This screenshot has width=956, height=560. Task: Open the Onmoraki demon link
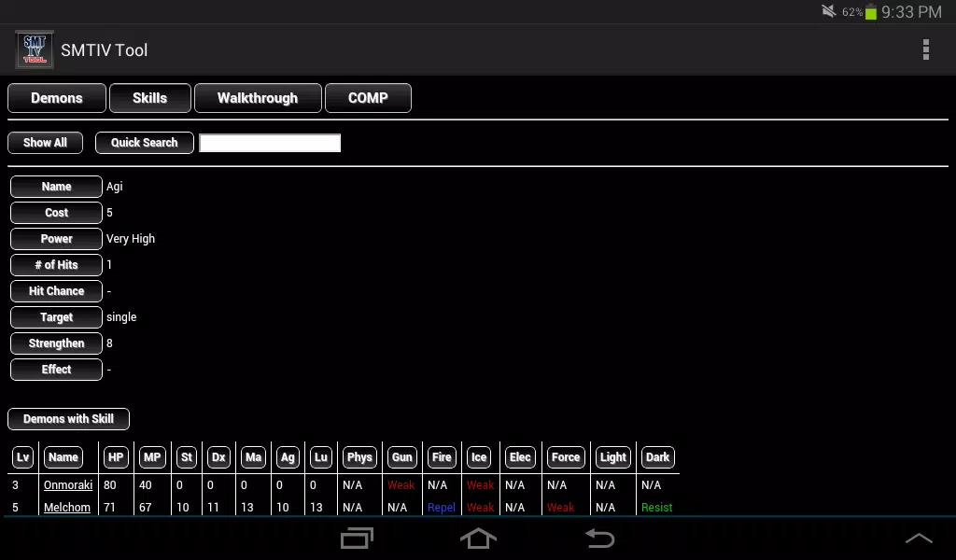(x=68, y=485)
